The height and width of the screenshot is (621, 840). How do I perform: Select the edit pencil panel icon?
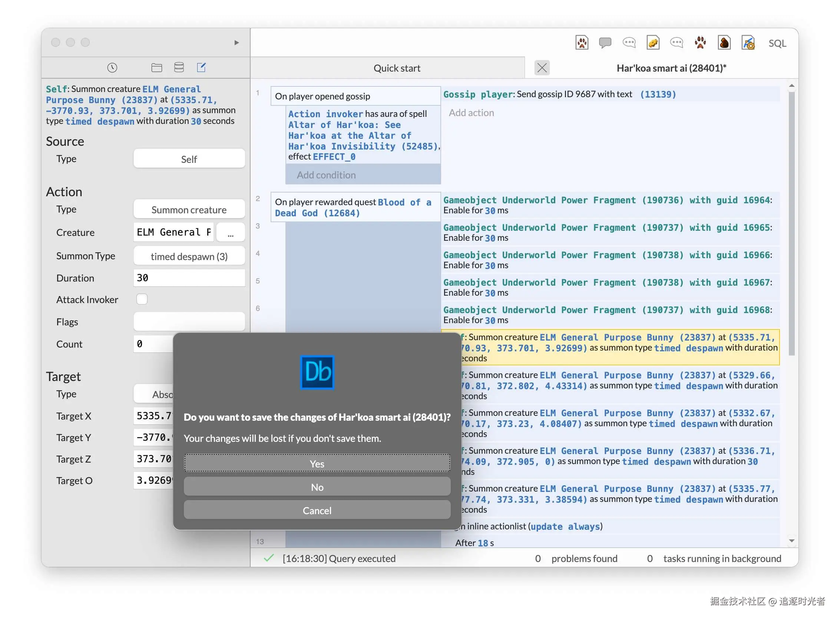pos(201,68)
